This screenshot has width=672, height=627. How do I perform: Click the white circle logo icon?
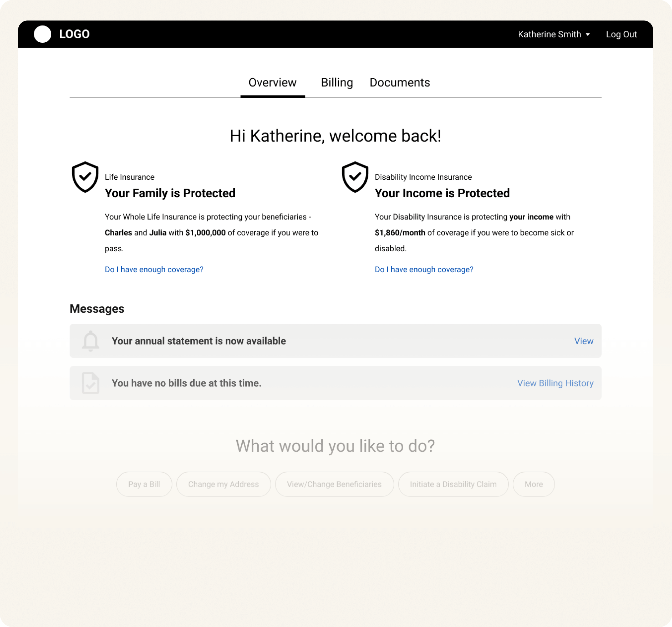point(43,34)
